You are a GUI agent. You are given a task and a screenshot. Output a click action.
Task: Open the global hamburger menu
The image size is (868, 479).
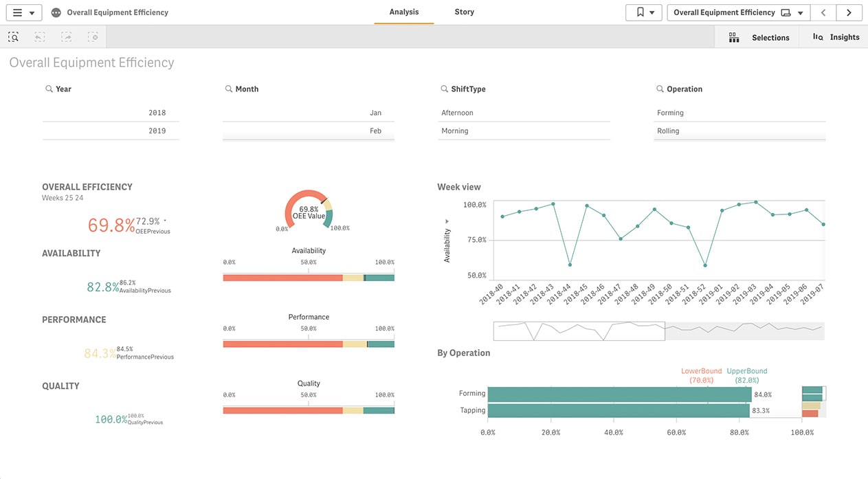17,12
